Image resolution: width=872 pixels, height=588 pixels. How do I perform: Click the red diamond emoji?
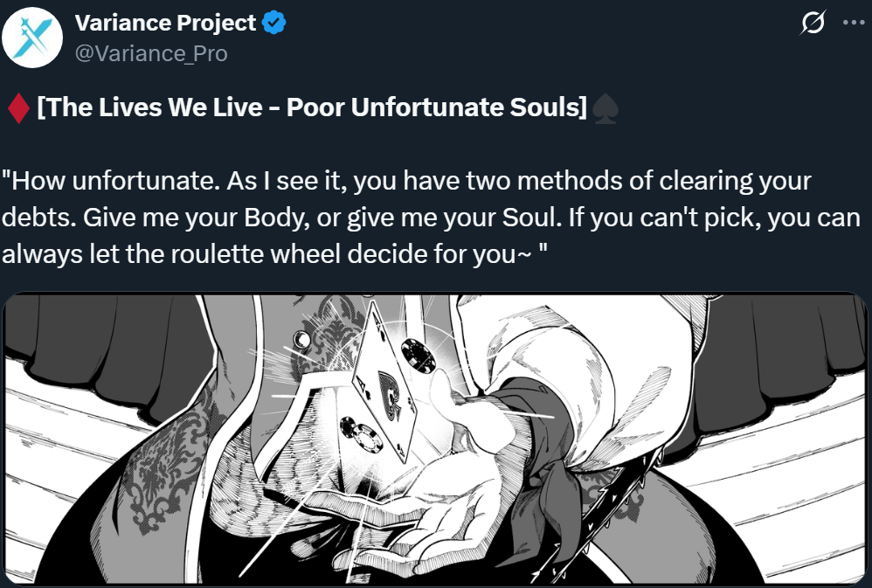17,109
